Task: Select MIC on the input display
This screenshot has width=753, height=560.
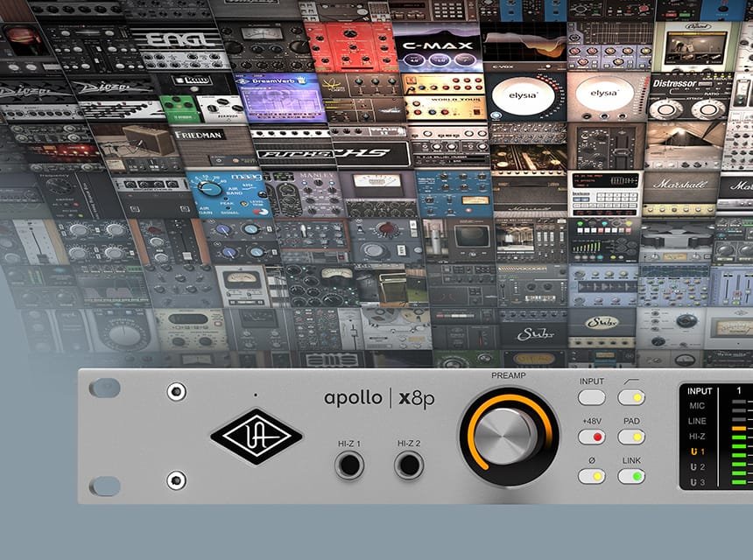Action: (697, 406)
